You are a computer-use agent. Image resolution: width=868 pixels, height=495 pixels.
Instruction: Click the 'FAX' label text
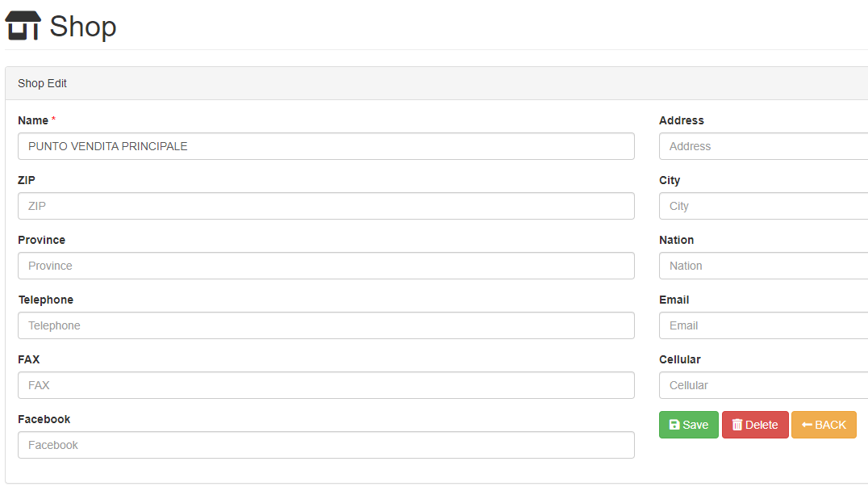tap(29, 360)
